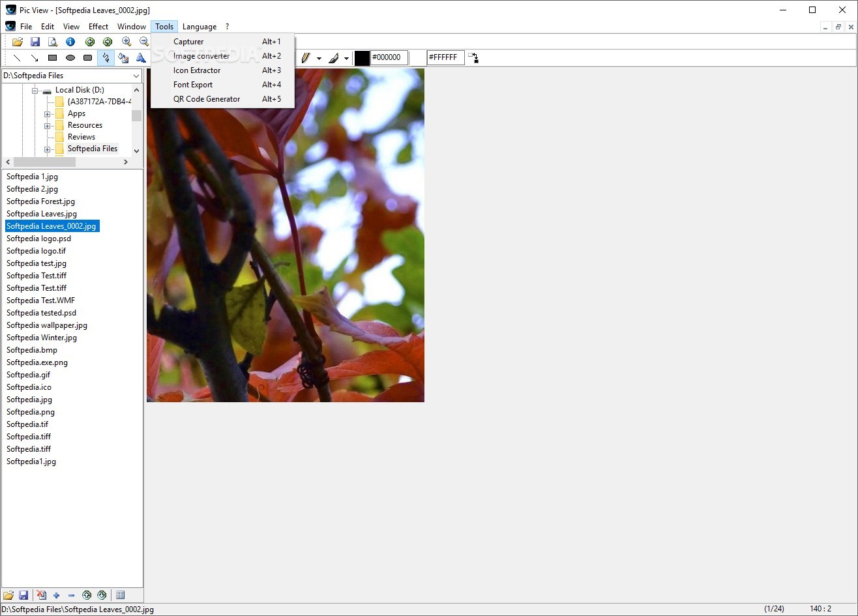858x616 pixels.
Task: Select the Paint bucket fill tool
Action: tap(123, 58)
